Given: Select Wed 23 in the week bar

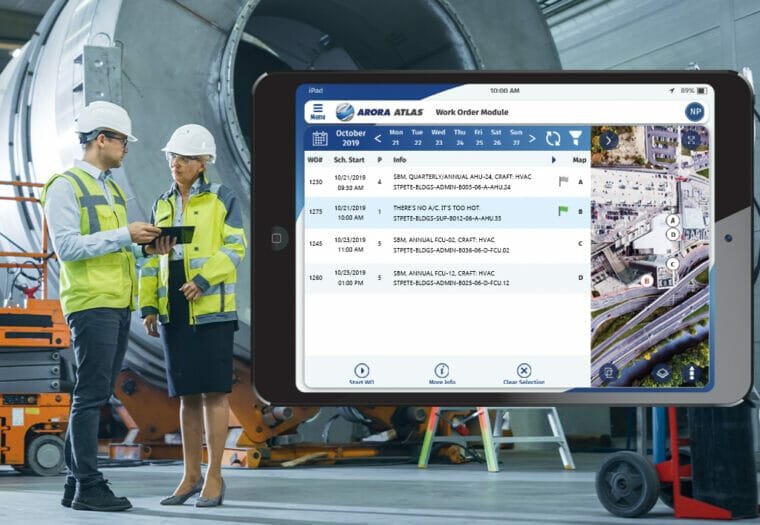Looking at the screenshot, I should pos(438,138).
